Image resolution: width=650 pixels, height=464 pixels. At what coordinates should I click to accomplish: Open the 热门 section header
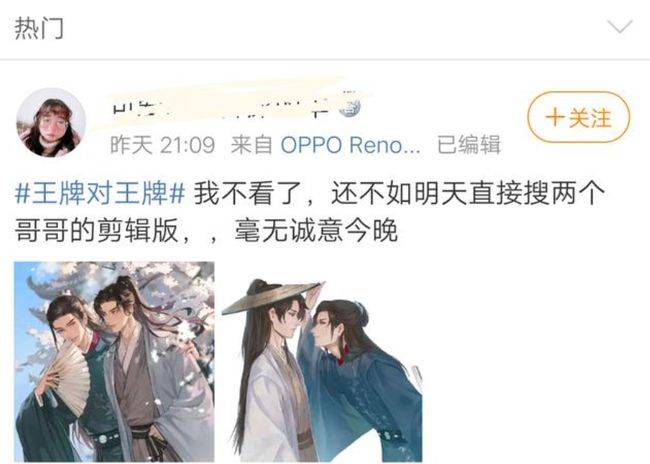pos(39,28)
